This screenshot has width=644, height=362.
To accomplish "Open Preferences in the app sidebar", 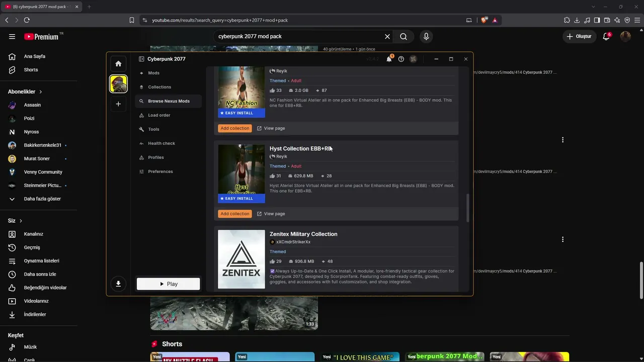I will click(x=168, y=171).
